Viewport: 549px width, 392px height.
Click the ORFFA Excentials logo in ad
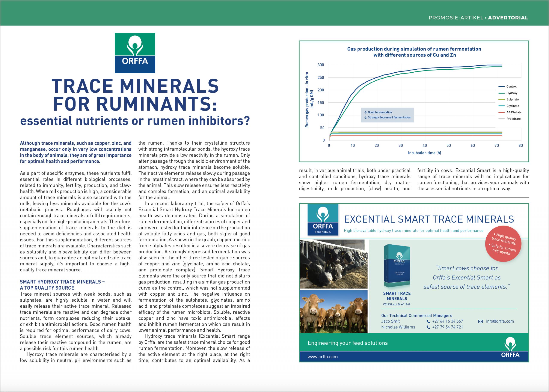[x=323, y=220]
